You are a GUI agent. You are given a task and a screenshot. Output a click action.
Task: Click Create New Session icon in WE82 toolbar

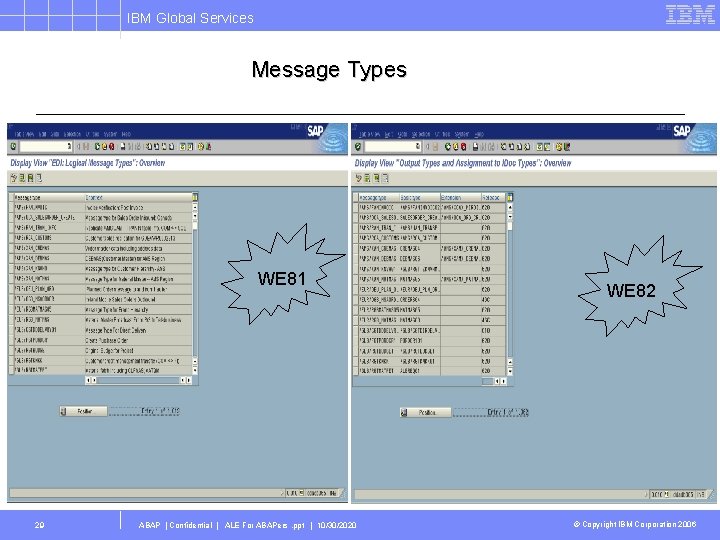click(x=539, y=146)
